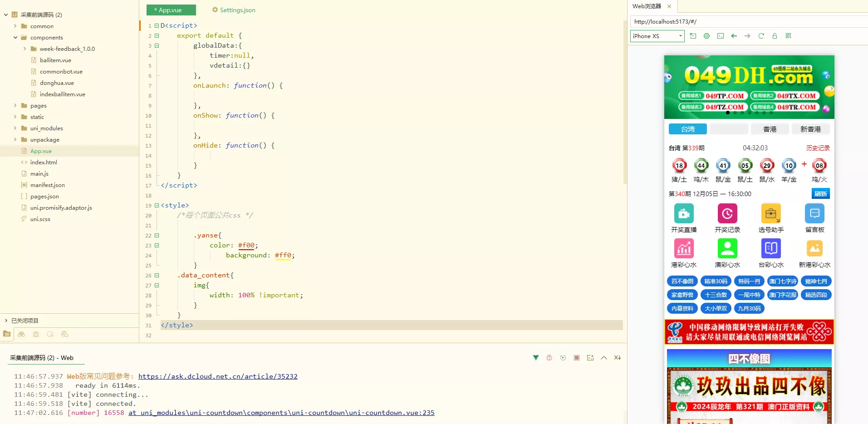Open the binoculars search panel icon
The image size is (868, 424).
click(21, 334)
